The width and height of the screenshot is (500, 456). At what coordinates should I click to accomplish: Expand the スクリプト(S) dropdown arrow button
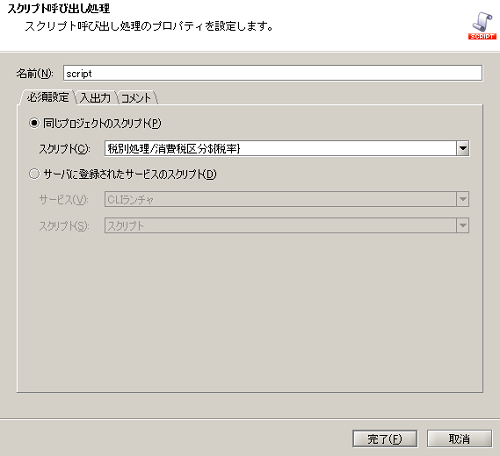[463, 225]
